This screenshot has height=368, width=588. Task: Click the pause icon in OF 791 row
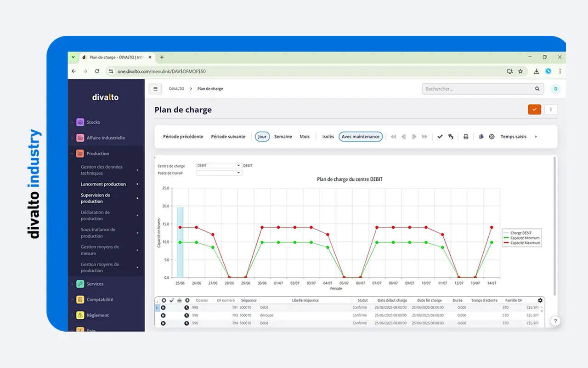164,308
